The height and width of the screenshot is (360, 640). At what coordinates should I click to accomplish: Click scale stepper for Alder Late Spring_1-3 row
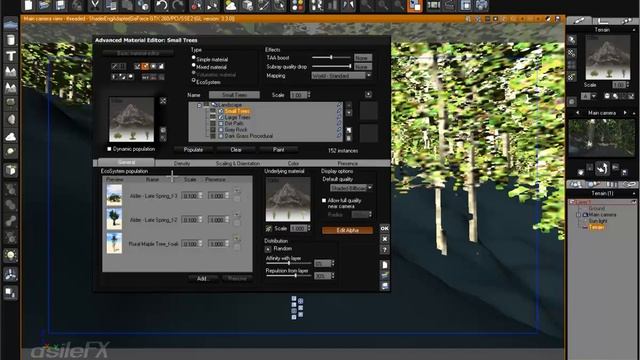click(x=200, y=196)
